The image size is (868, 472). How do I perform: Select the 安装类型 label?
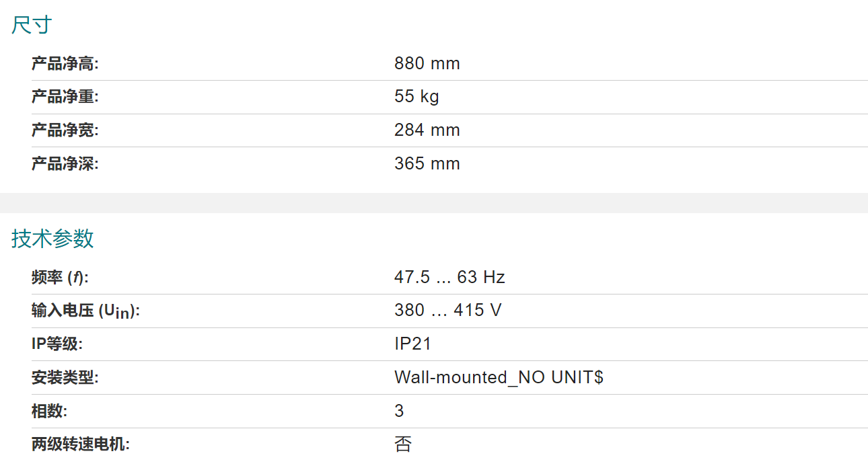tap(65, 378)
